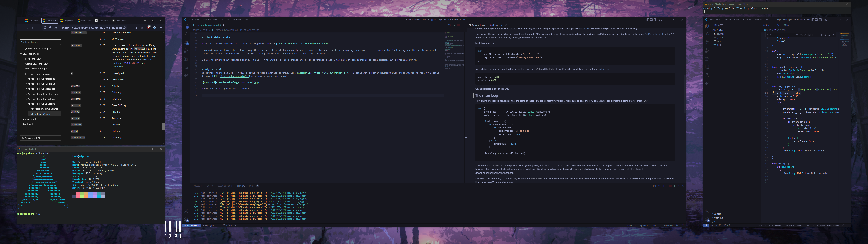Open Manage gear in blog VS Code window
Screen dimensions: 868x244
pyautogui.click(x=186, y=219)
